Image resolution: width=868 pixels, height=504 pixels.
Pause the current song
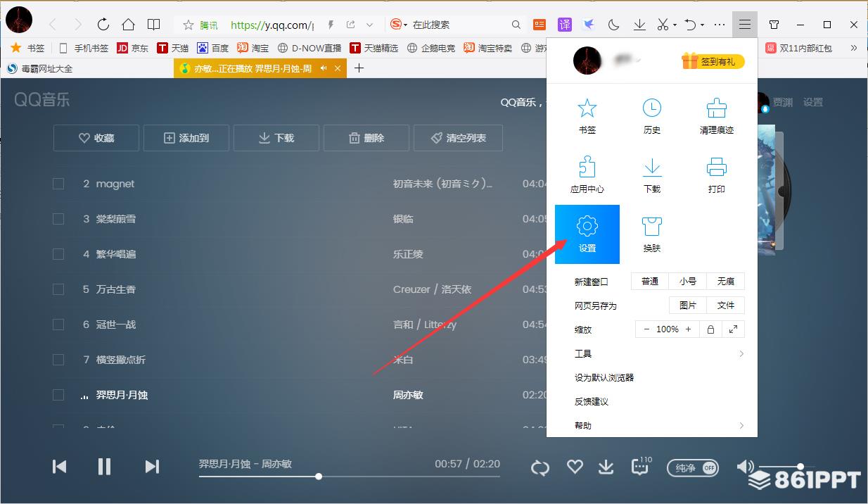(104, 466)
